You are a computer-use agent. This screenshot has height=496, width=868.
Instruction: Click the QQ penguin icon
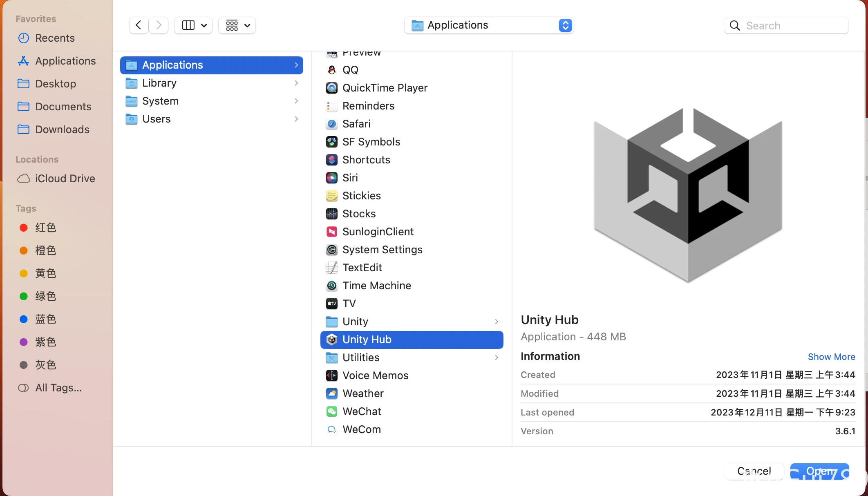click(332, 69)
